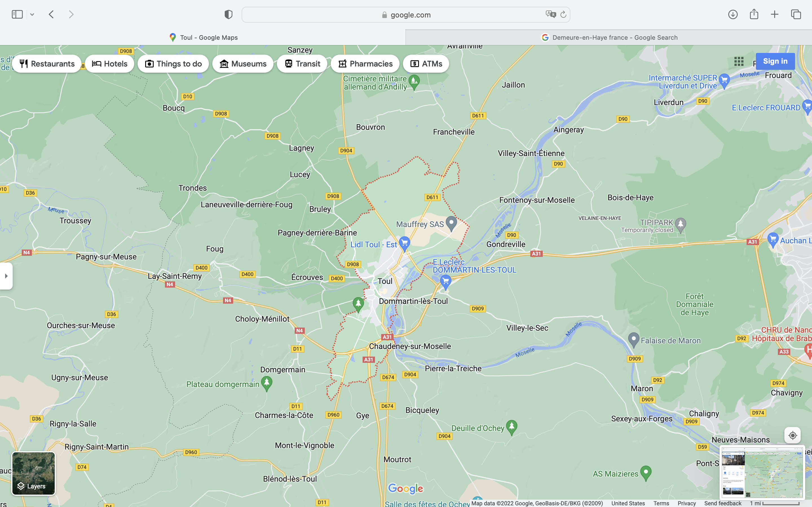
Task: Select the Toul - Google Maps tab
Action: tap(203, 37)
